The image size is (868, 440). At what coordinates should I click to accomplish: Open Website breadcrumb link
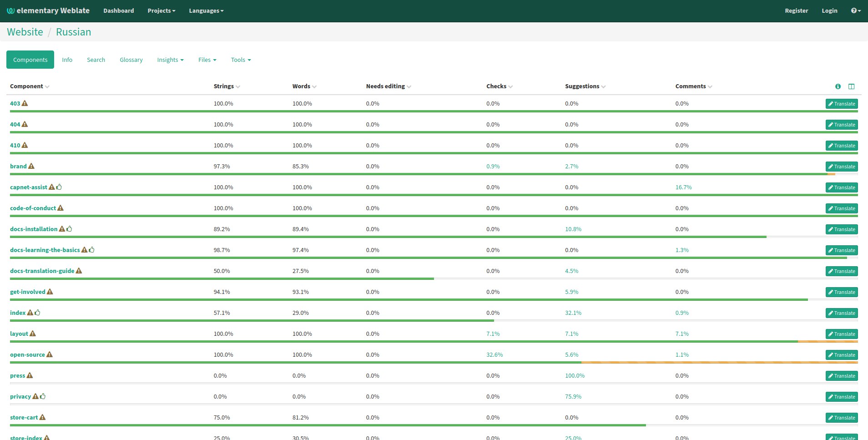pyautogui.click(x=25, y=32)
